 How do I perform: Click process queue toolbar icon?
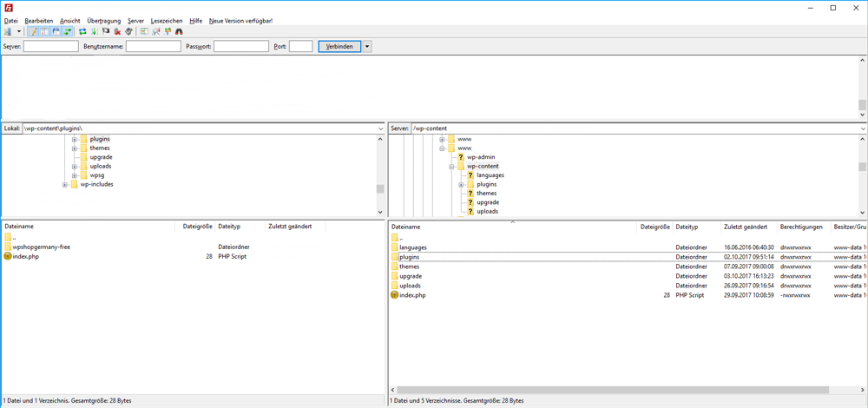click(x=94, y=31)
